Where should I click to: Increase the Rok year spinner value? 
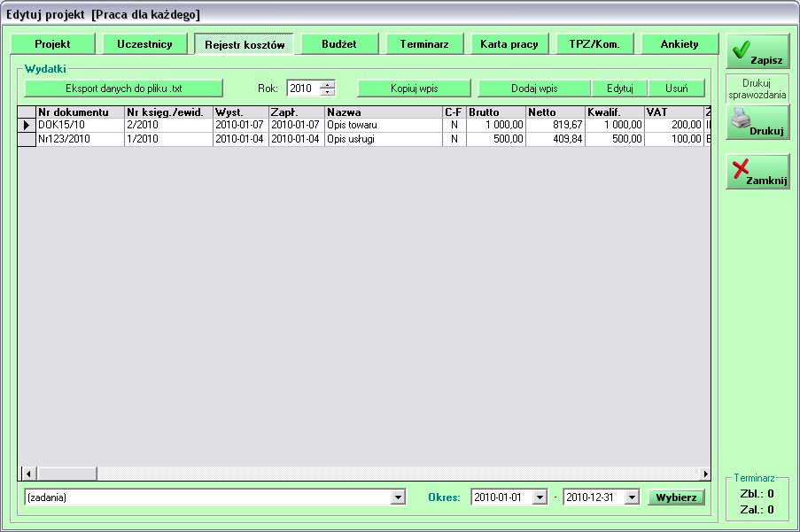coord(328,84)
